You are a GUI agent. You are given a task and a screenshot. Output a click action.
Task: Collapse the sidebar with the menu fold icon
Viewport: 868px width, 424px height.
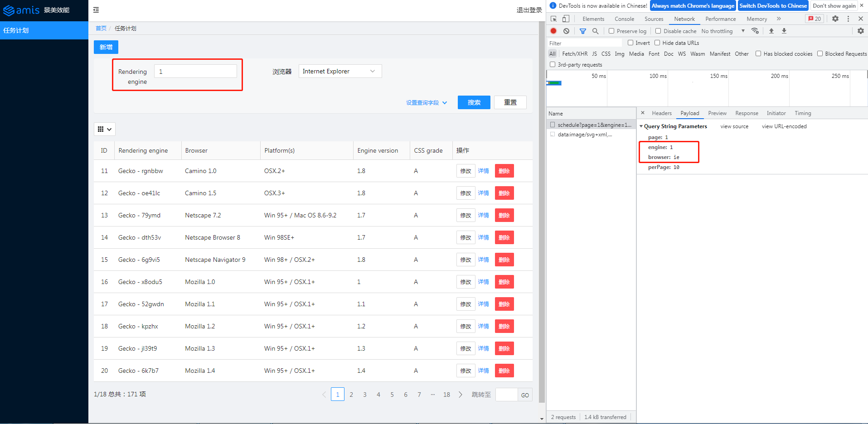96,10
